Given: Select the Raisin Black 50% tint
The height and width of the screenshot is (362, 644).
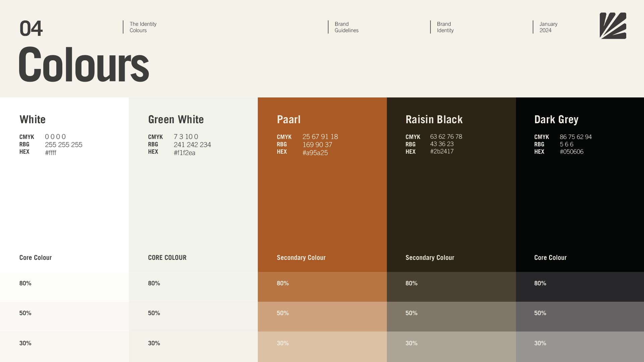Looking at the screenshot, I should [x=451, y=316].
